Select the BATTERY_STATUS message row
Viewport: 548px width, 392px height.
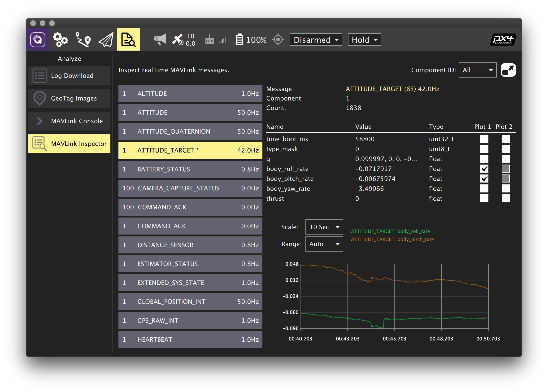pyautogui.click(x=190, y=169)
